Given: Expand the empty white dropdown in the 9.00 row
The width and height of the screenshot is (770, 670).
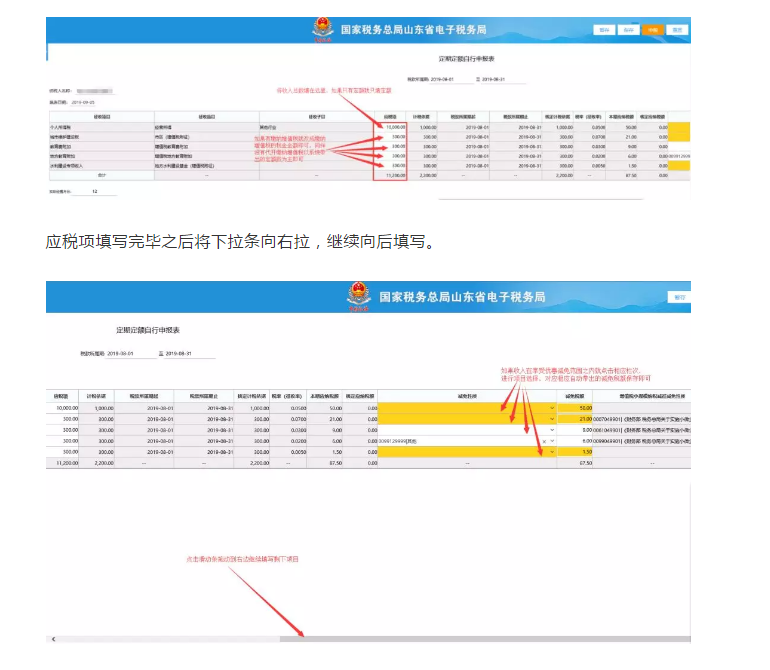Looking at the screenshot, I should pyautogui.click(x=552, y=430).
